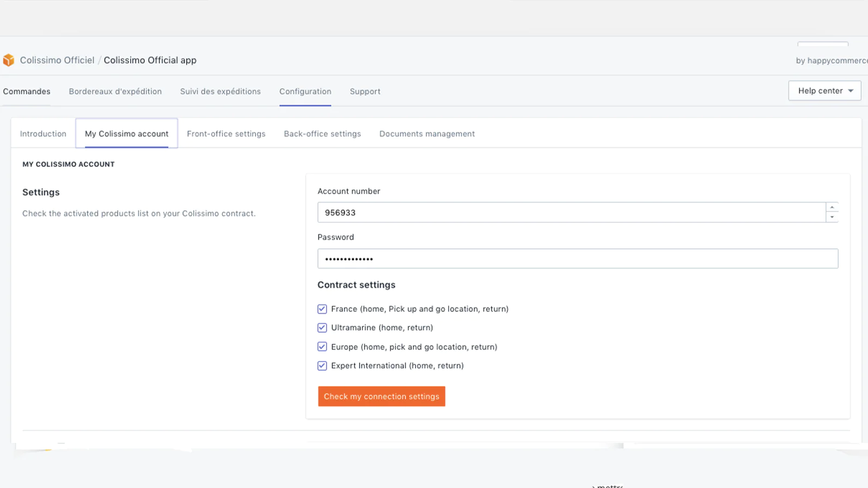Toggle the Europe contract checkbox
Viewport: 868px width, 488px height.
click(x=322, y=347)
